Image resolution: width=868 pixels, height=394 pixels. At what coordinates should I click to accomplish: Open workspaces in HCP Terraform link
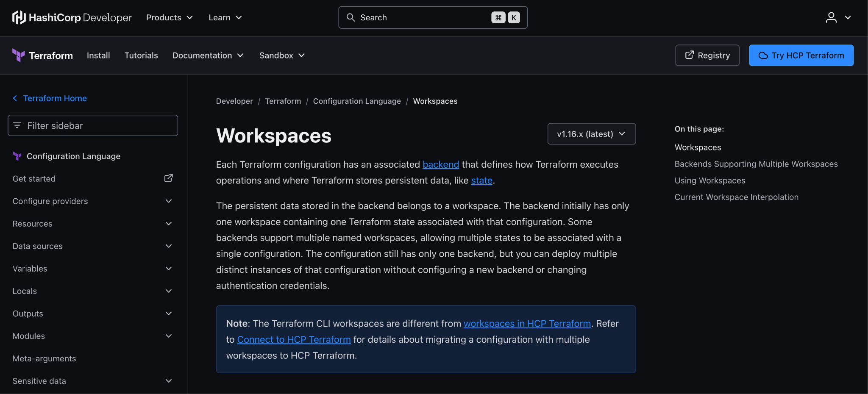pos(527,324)
